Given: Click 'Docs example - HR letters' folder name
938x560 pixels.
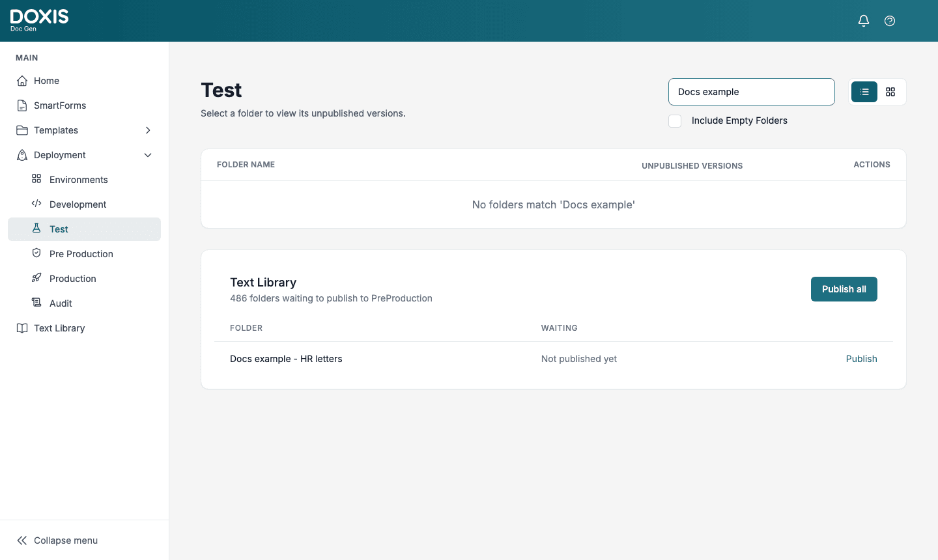Looking at the screenshot, I should coord(286,359).
